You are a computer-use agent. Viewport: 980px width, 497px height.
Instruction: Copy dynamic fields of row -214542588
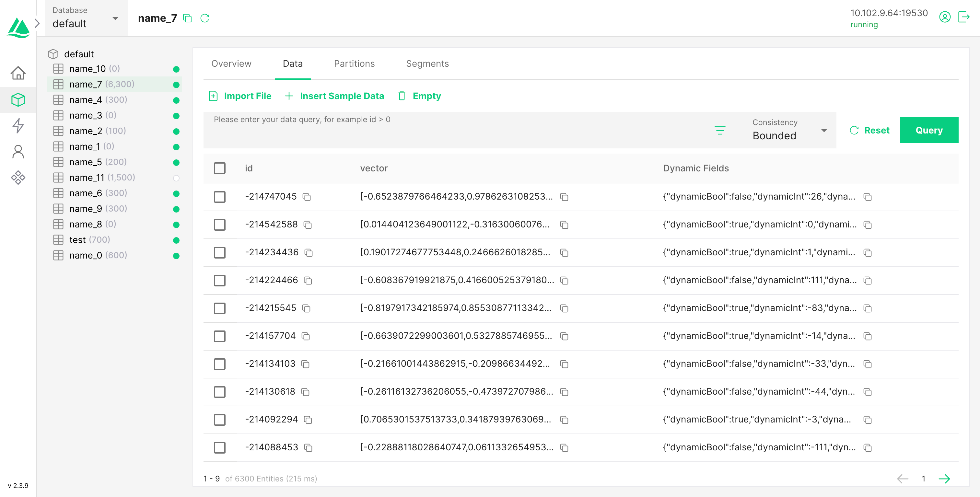(x=868, y=225)
